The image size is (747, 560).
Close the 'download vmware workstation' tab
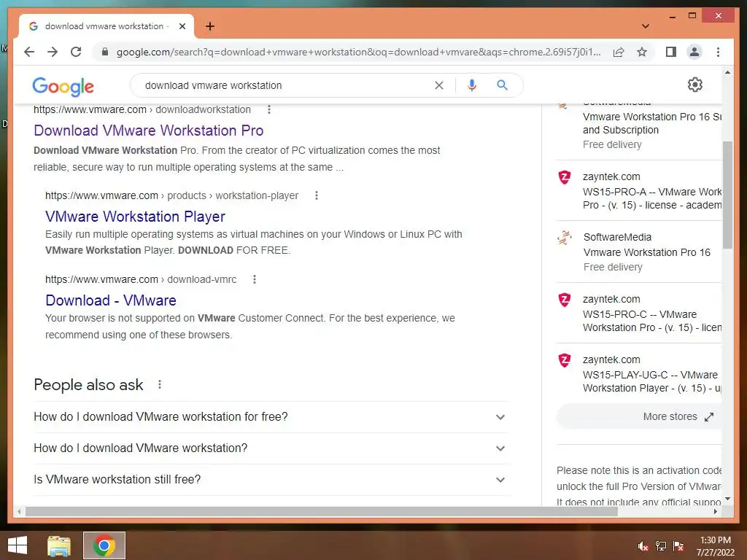coord(182,26)
